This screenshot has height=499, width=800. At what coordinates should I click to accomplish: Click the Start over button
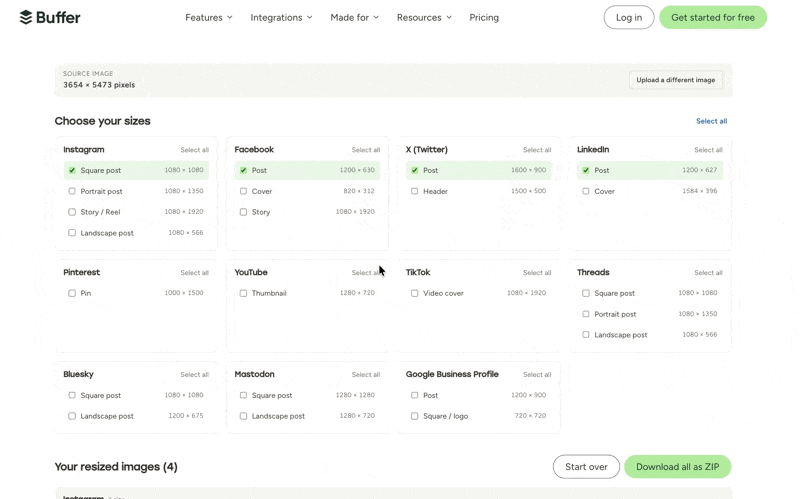[x=586, y=467]
